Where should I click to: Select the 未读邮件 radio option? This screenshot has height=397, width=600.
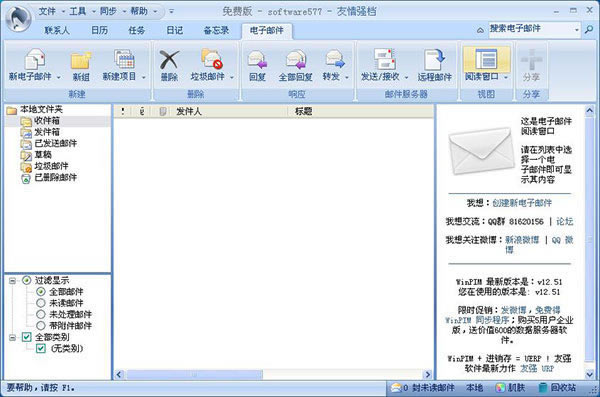[x=41, y=303]
